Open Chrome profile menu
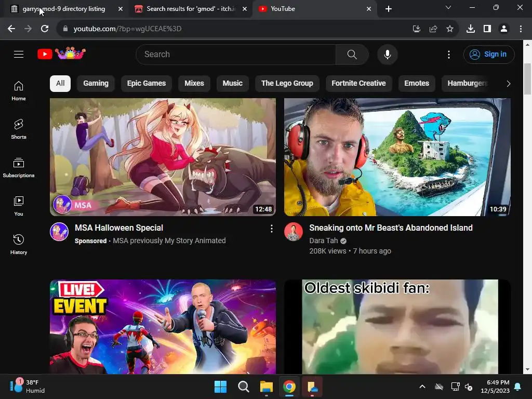532x399 pixels. (x=504, y=29)
